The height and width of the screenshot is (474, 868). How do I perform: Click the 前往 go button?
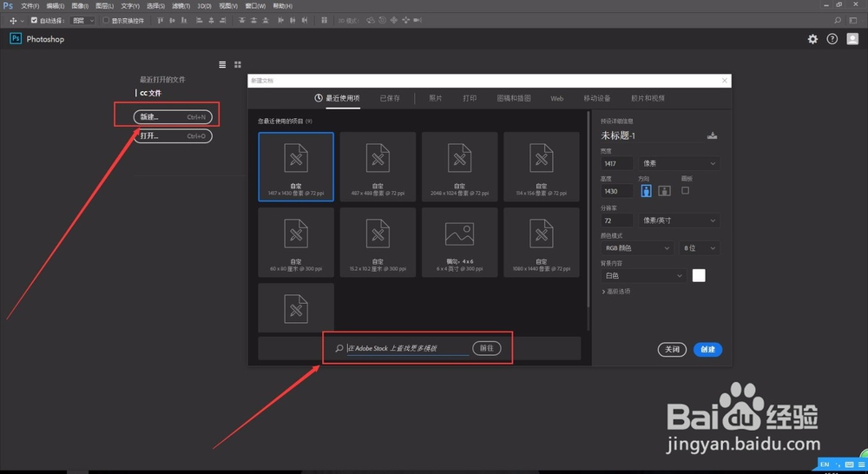pyautogui.click(x=487, y=348)
